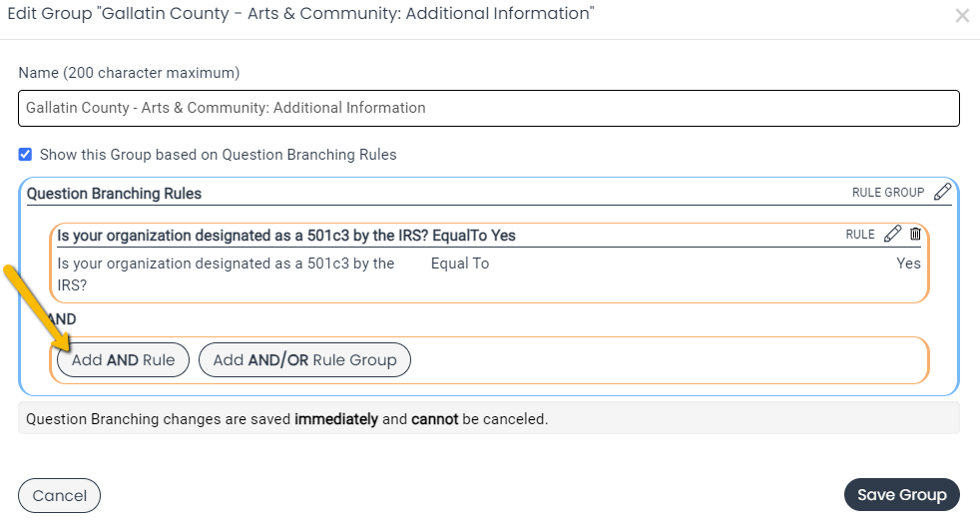Screen dimensions: 980x532
Task: Click Add AND/OR Rule Group button
Action: (x=304, y=360)
